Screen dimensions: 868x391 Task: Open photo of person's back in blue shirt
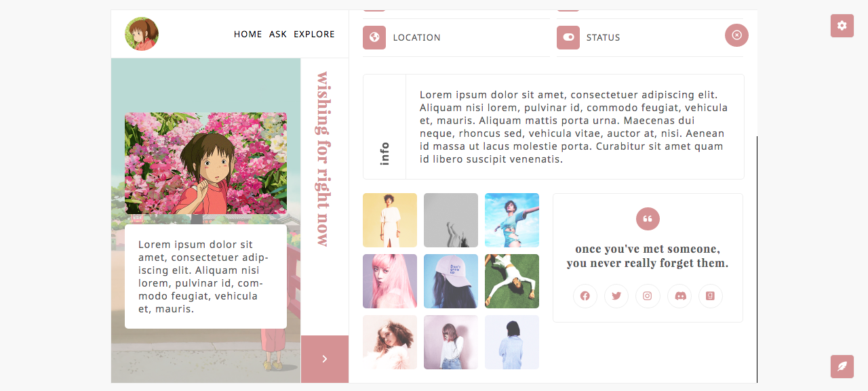click(512, 342)
